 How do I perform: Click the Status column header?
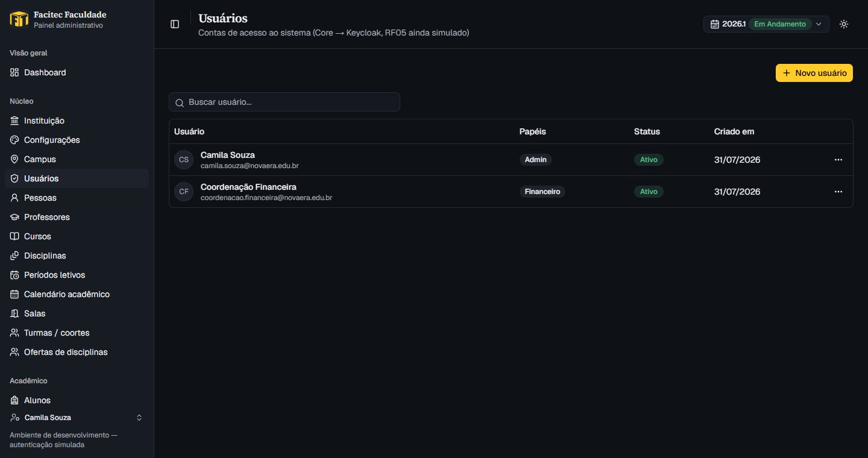[647, 131]
